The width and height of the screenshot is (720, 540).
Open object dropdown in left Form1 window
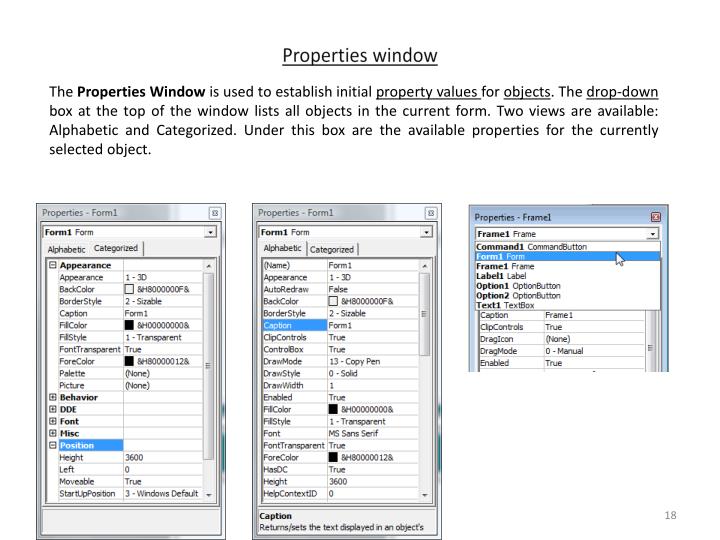point(210,232)
